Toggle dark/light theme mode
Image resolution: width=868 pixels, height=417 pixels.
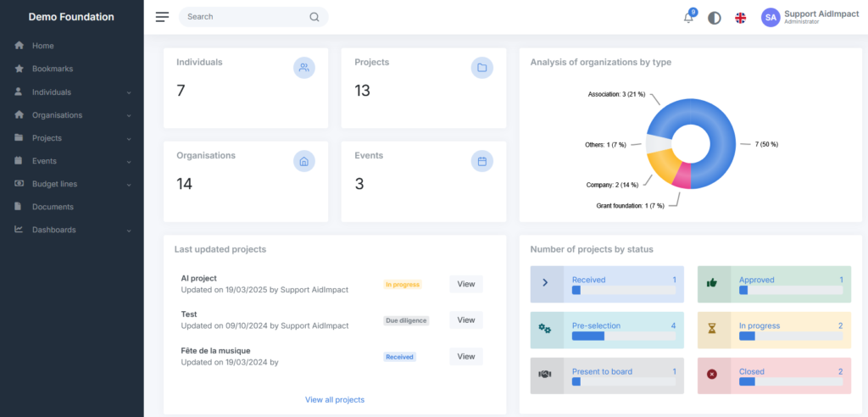[715, 18]
